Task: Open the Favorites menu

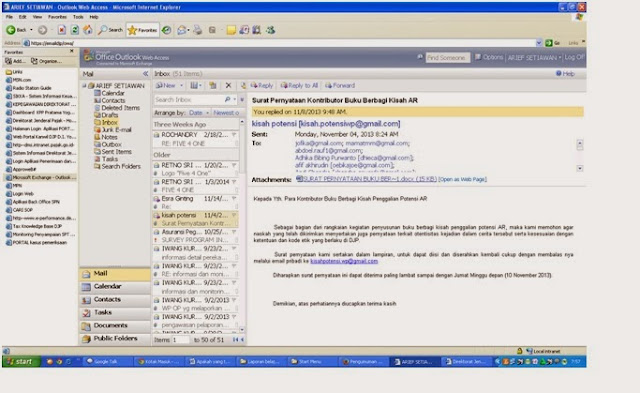Action: pos(57,17)
